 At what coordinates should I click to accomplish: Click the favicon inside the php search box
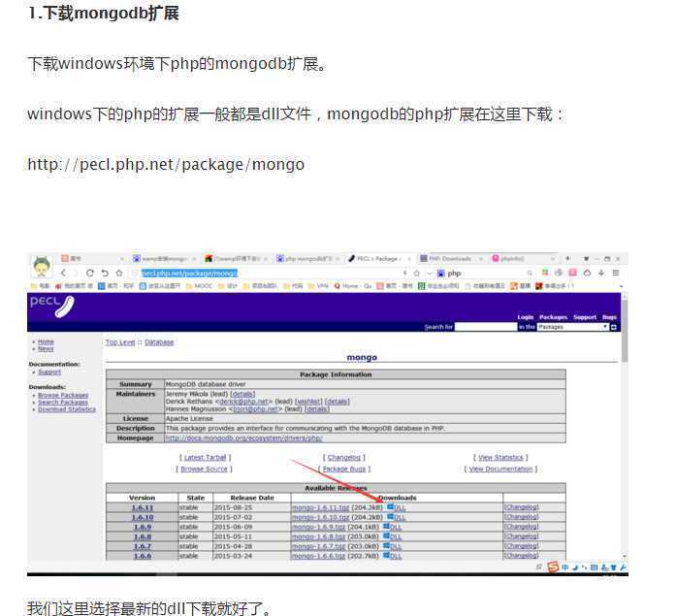tap(441, 273)
